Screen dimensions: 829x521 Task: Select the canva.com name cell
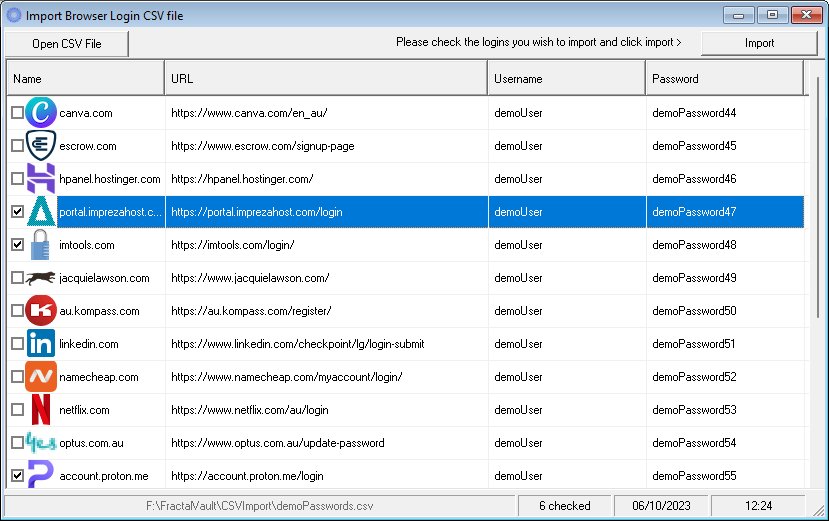pyautogui.click(x=86, y=113)
